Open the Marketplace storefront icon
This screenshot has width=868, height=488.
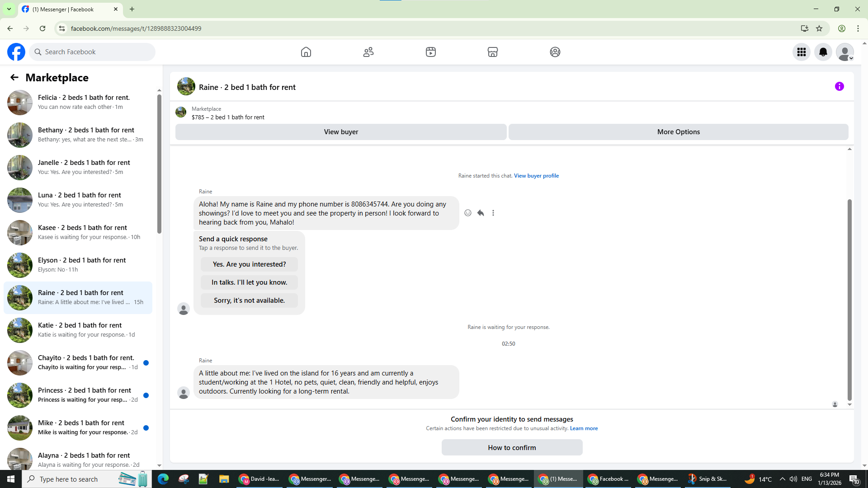click(x=493, y=52)
